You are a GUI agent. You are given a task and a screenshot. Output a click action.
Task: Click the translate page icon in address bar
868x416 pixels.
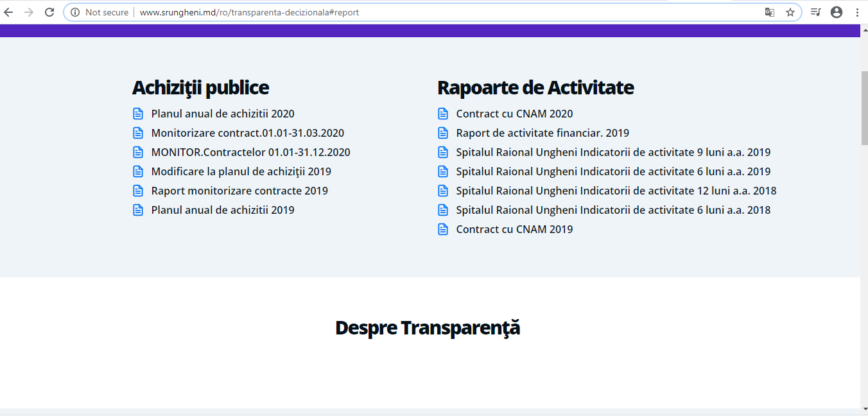click(769, 12)
